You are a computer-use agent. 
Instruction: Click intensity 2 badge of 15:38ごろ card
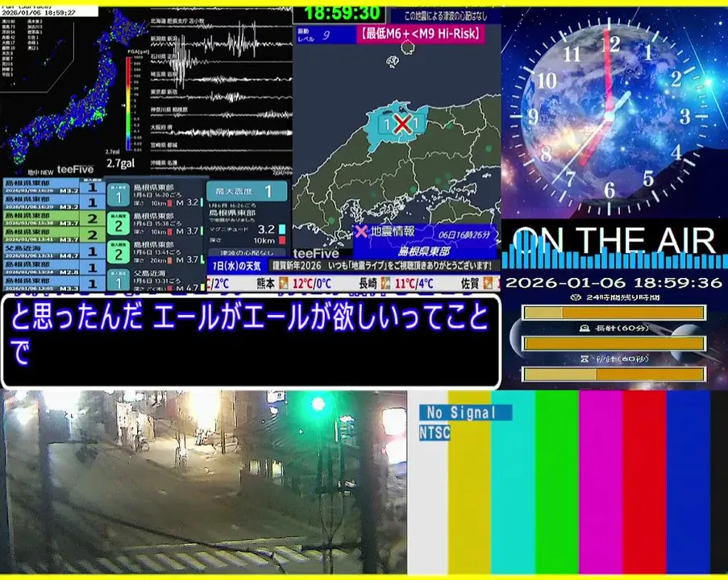point(119,224)
